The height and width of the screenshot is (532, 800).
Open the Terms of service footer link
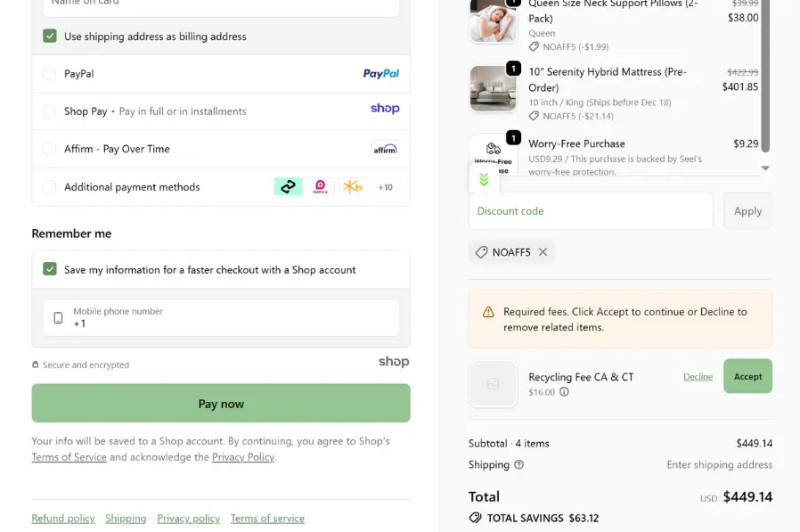click(267, 518)
